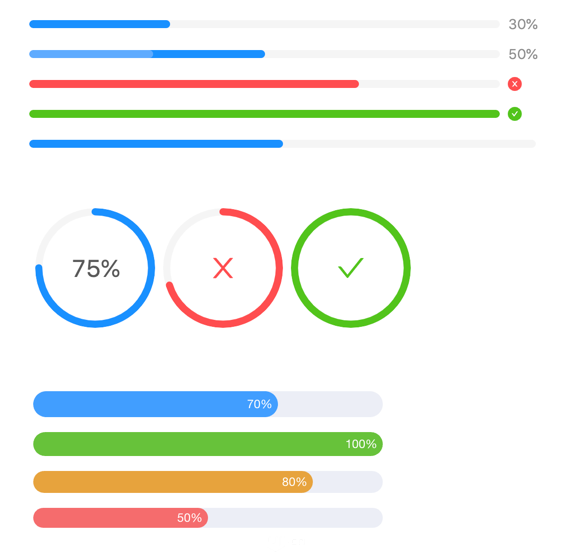Viewport: 573px width, 557px height.
Task: Click the 30% progress percentage label
Action: (523, 24)
